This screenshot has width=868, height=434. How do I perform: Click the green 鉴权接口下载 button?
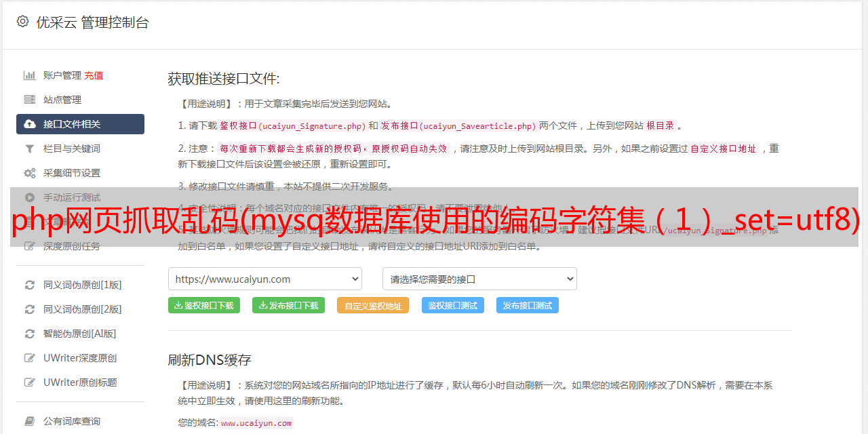pos(204,305)
